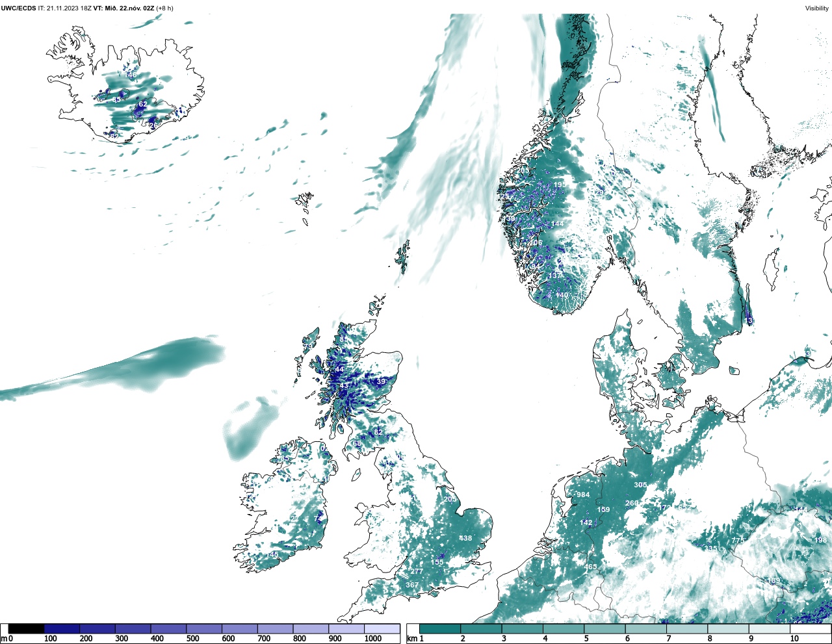Click the 700–800 m legend swatch
Screen dimensions: 832x644
pyautogui.click(x=275, y=628)
